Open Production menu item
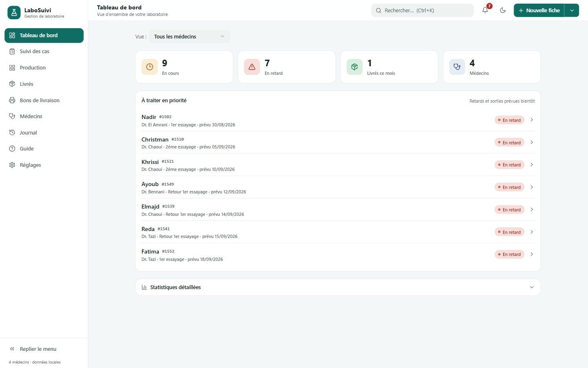The width and height of the screenshot is (588, 368). [x=44, y=68]
